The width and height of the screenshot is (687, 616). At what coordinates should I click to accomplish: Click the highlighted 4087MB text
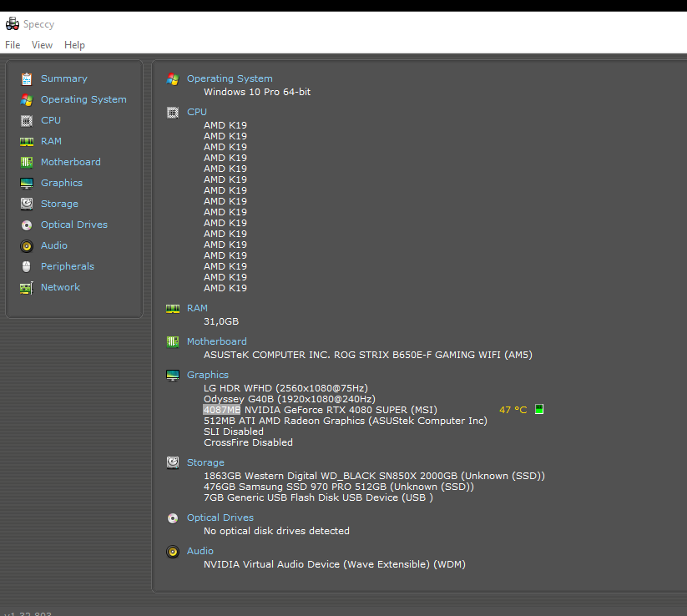[222, 410]
